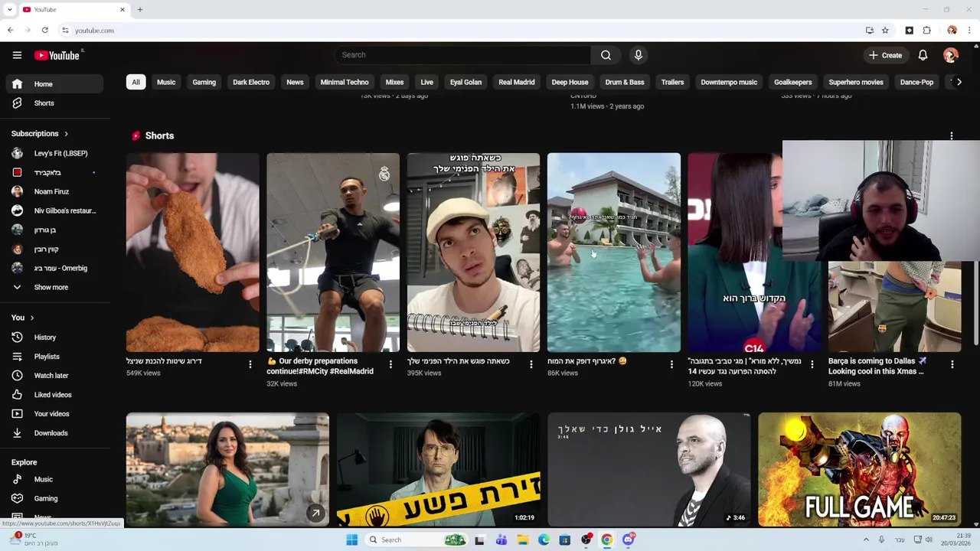Open Downloads in the sidebar
The width and height of the screenshot is (980, 551).
tap(53, 433)
